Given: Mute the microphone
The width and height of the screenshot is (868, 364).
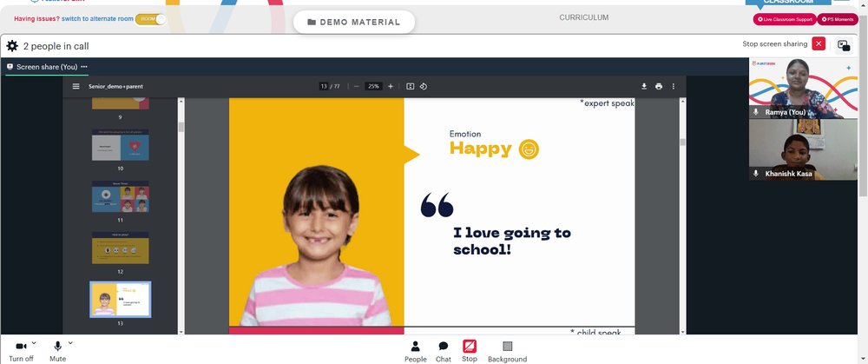Looking at the screenshot, I should point(57,351).
